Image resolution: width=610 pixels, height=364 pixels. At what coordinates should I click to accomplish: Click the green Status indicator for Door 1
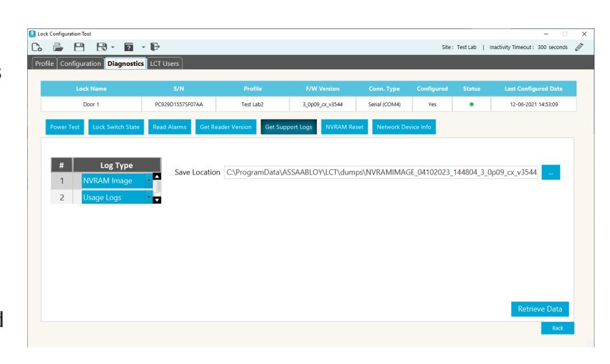click(472, 104)
